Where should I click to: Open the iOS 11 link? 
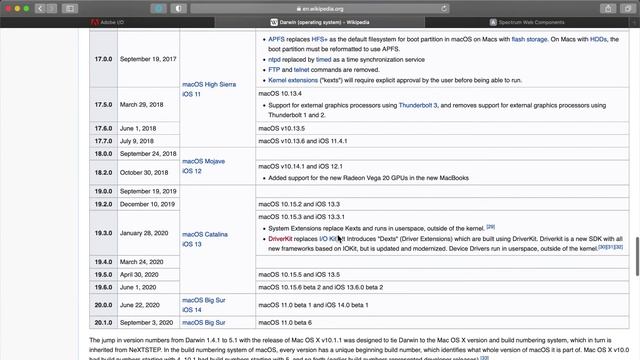[x=191, y=94]
